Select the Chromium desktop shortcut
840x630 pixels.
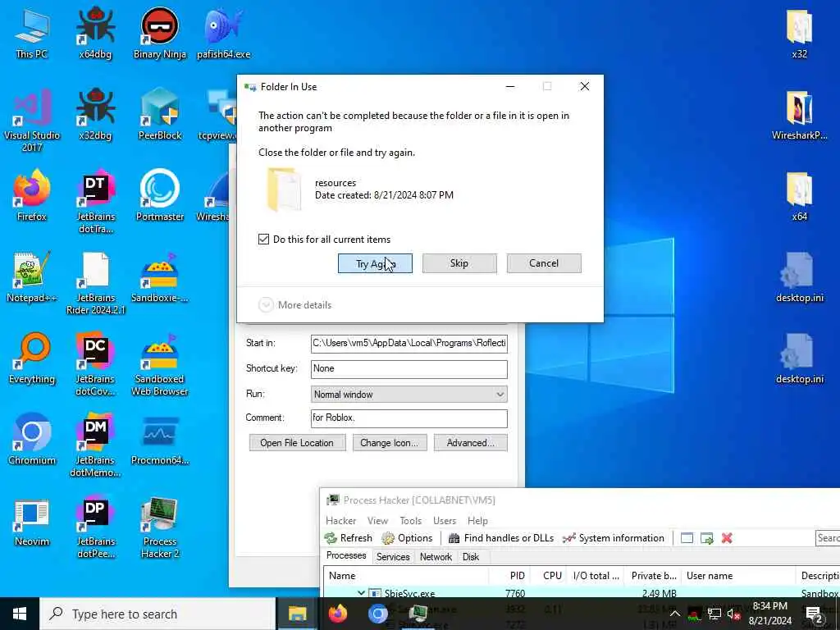pyautogui.click(x=32, y=440)
